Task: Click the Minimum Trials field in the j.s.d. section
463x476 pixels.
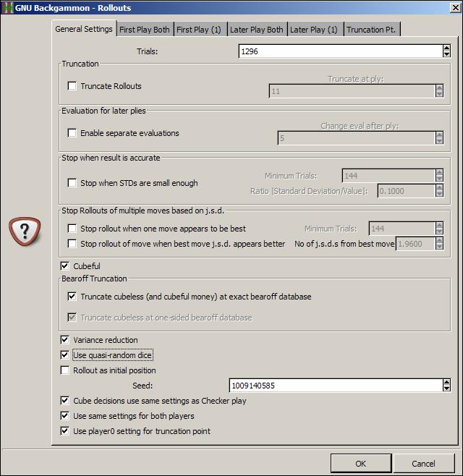Action: 402,229
